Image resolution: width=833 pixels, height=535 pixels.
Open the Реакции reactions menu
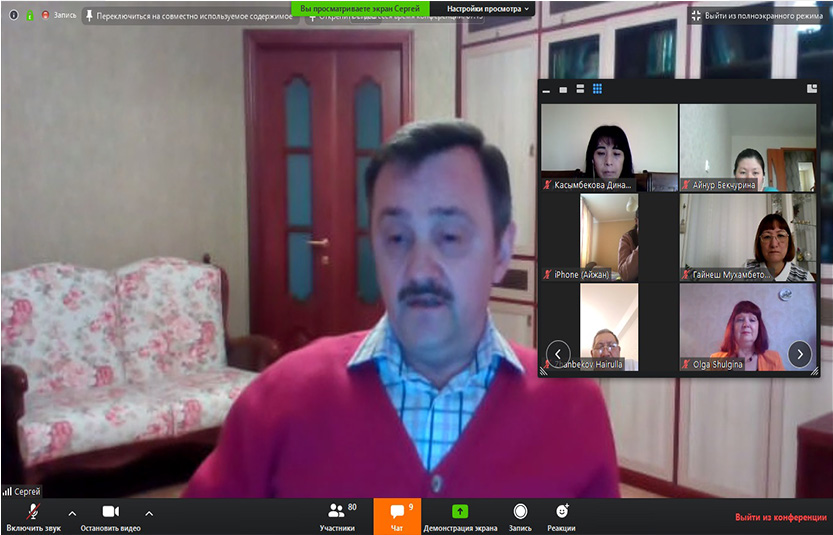(561, 515)
